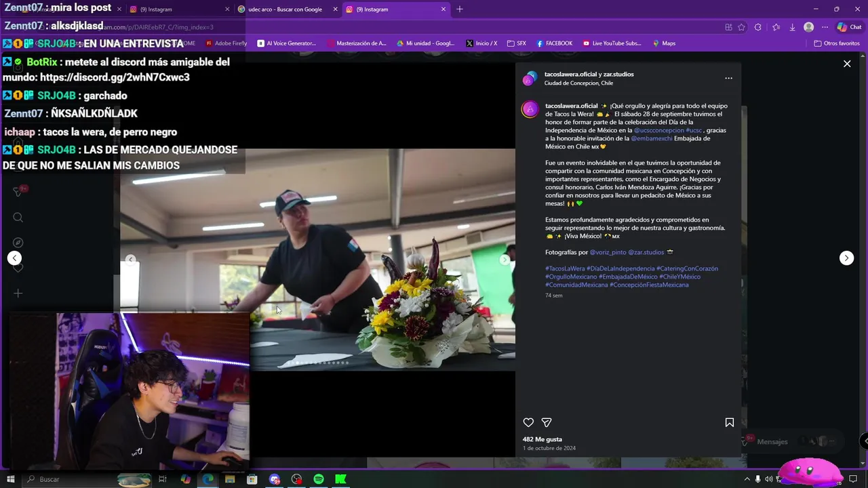
Task: Expand 'Otros favoritos' folder
Action: (837, 43)
